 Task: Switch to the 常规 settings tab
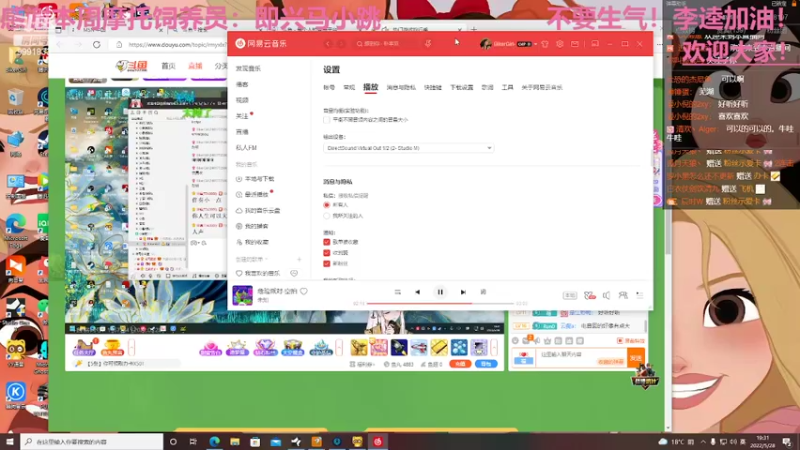[x=349, y=88]
